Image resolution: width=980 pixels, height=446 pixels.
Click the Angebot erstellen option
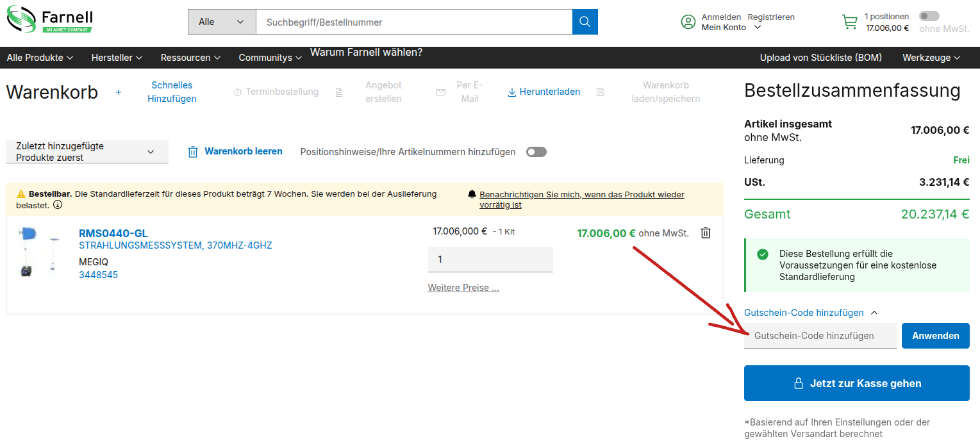pos(383,92)
